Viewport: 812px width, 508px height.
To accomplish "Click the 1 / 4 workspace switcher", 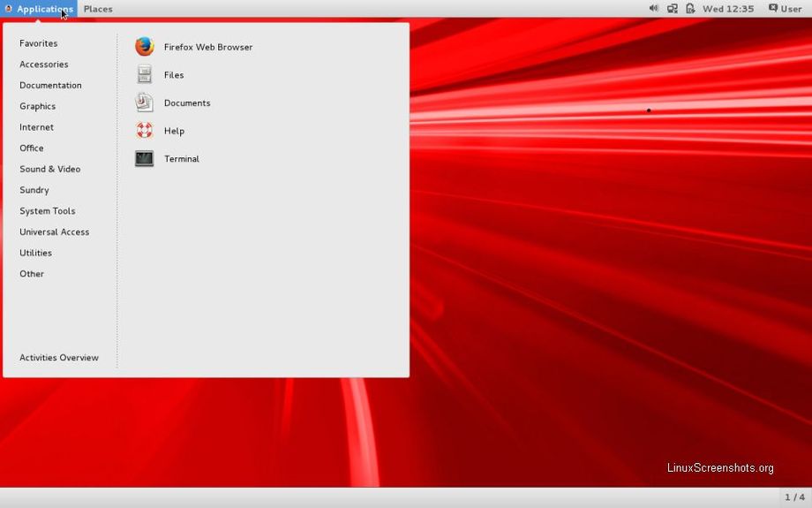I will pos(795,497).
